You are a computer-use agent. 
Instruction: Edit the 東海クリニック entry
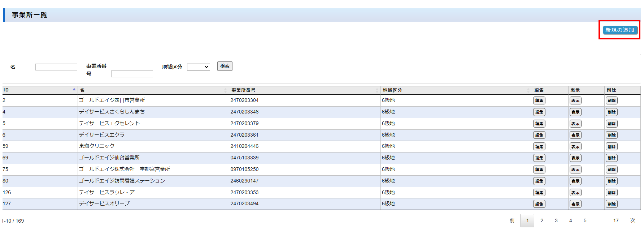point(539,146)
